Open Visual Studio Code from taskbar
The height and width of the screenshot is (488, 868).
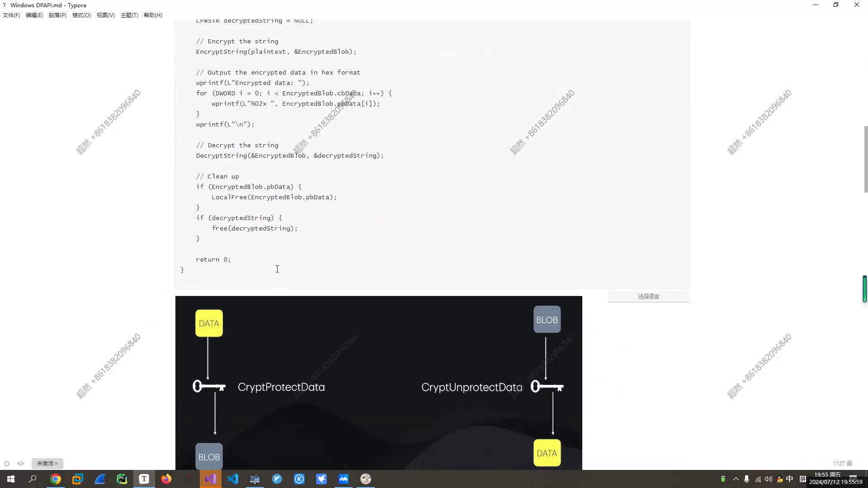[233, 479]
